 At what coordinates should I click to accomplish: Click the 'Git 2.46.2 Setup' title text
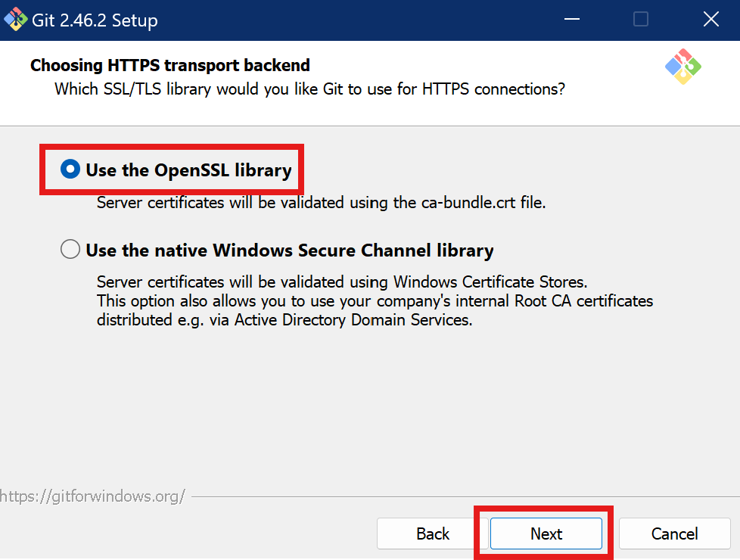click(95, 20)
